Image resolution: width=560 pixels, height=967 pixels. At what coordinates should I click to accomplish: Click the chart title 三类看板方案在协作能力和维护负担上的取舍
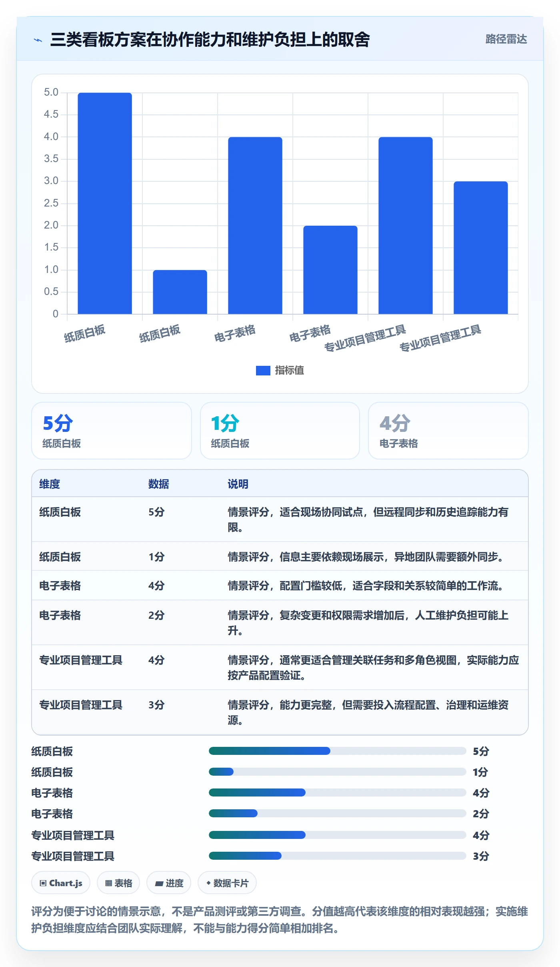210,40
